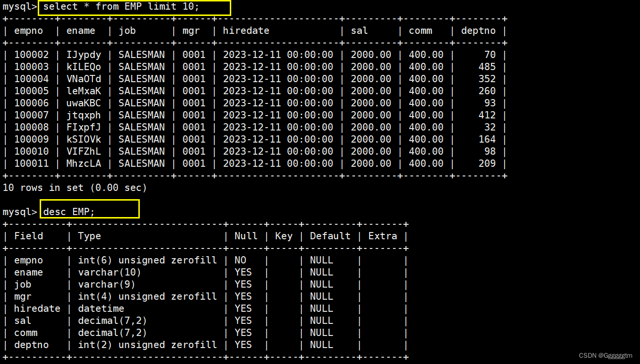Viewport: 640px width, 364px height.
Task: Select employee name VIFZhL
Action: 84,151
